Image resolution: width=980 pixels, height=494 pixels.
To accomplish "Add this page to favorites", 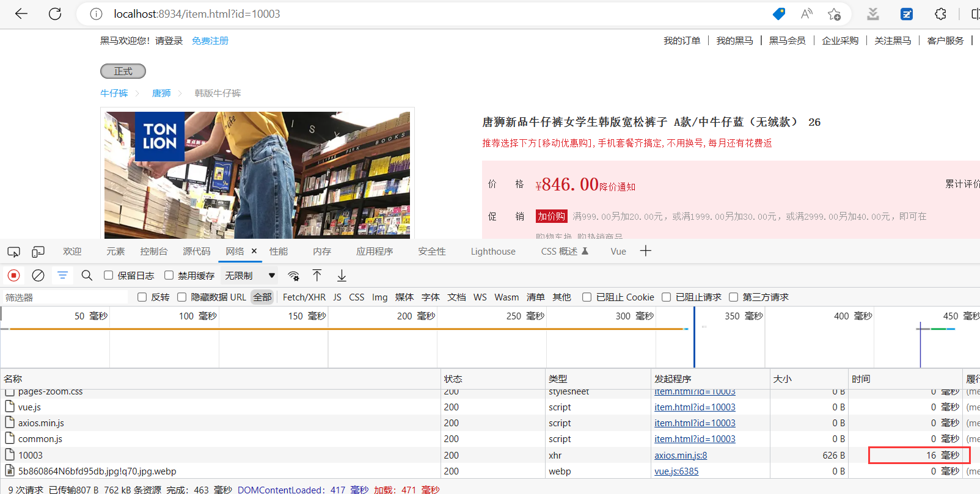I will pyautogui.click(x=834, y=13).
